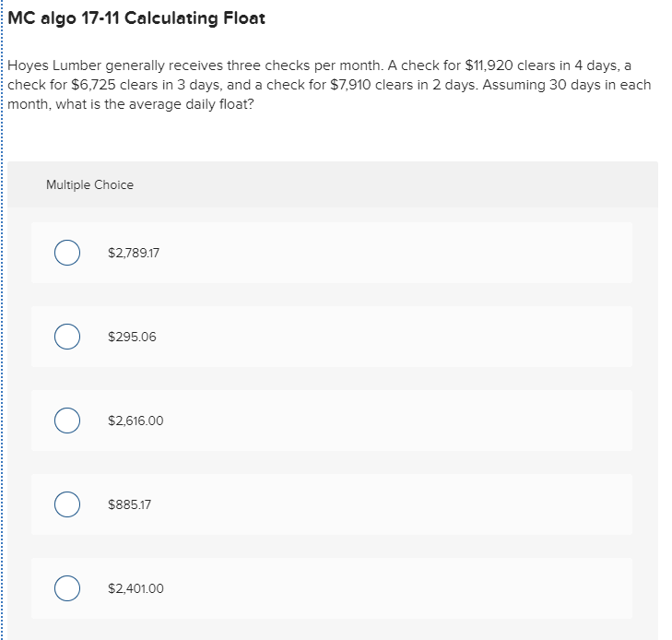Click the $11,920 amount in the question
Screen dimensions: 672x640
(489, 65)
